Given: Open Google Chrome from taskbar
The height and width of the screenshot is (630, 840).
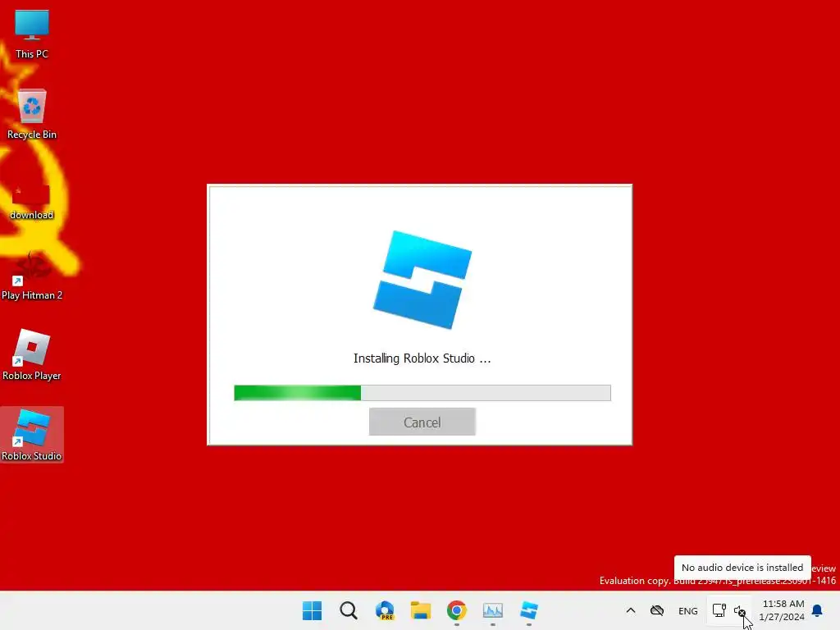Looking at the screenshot, I should [x=456, y=610].
